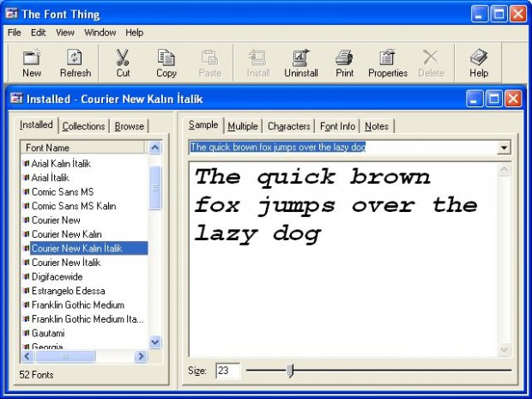Maximize the Installed child window
Image resolution: width=532 pixels, height=399 pixels.
[x=493, y=99]
